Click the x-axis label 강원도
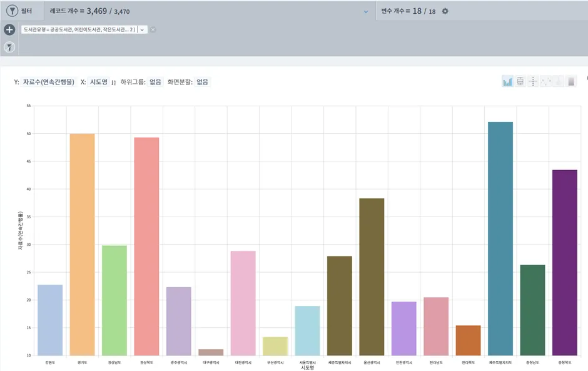This screenshot has height=371, width=588. tap(50, 362)
